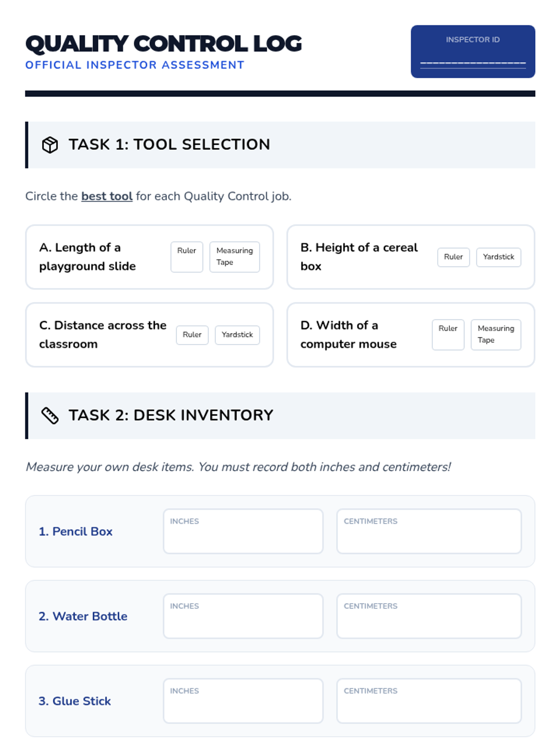Viewport: 560px width, 747px height.
Task: Click the ruler icon beside Task 2
Action: pyautogui.click(x=50, y=416)
